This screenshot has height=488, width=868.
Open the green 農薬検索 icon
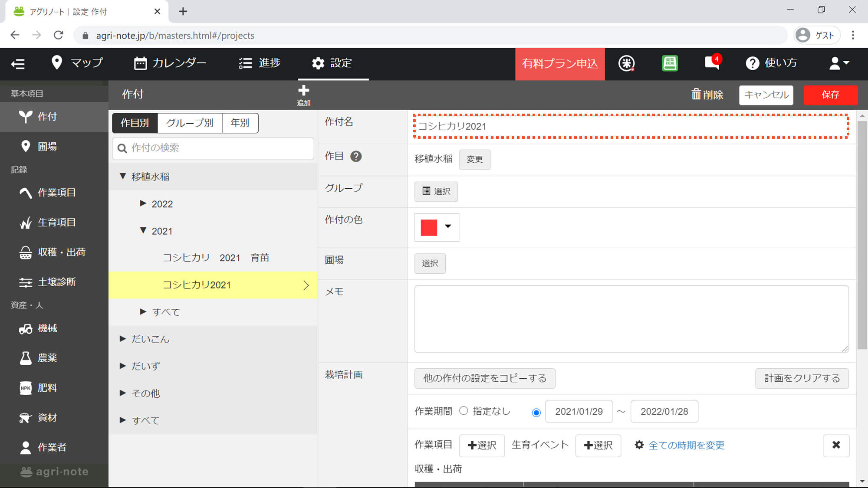click(670, 63)
